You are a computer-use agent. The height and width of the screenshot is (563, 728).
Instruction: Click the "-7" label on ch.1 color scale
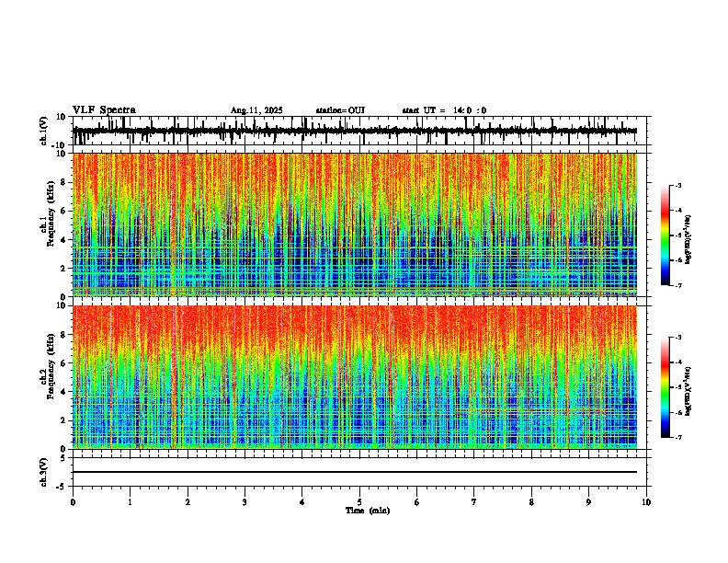click(678, 285)
